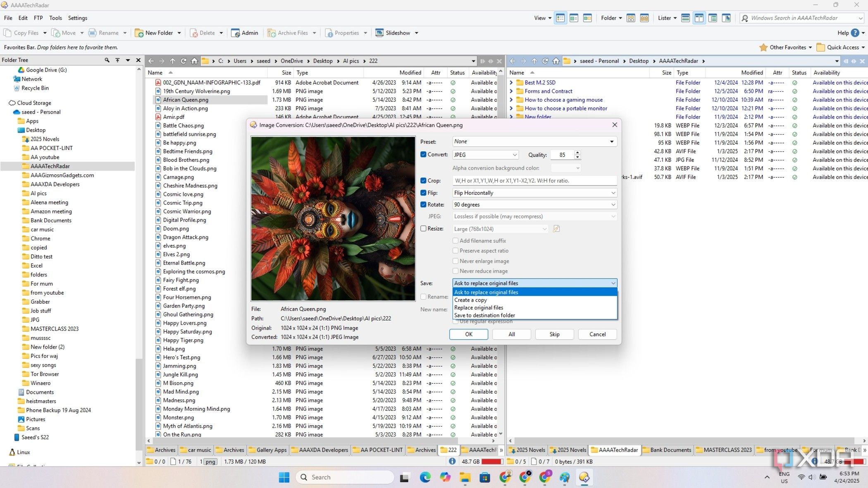Open the Convert format JPEG dropdown
The height and width of the screenshot is (488, 868).
pyautogui.click(x=485, y=155)
